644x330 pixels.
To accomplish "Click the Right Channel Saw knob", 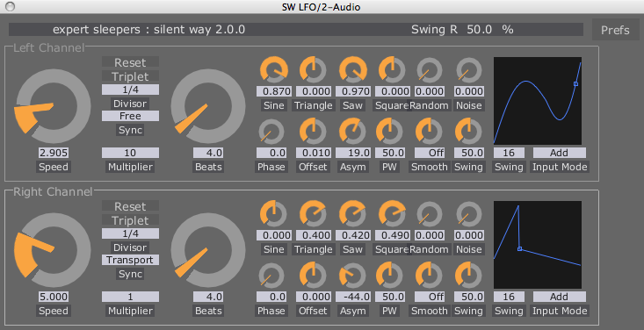I will tap(353, 214).
